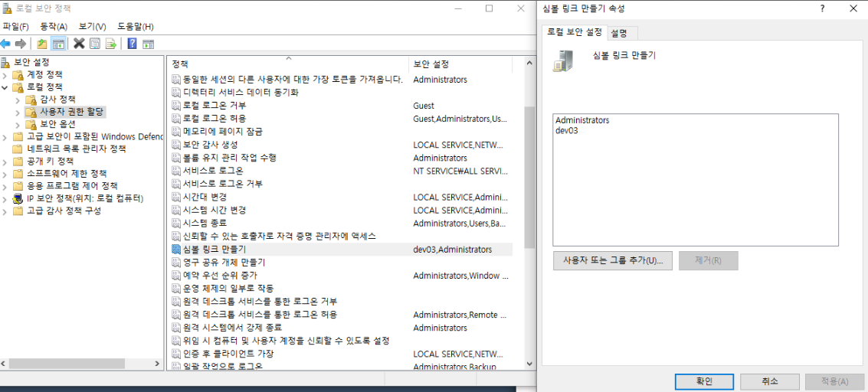Expand the 감사 정책 node arrow
The image size is (868, 392).
[18, 100]
